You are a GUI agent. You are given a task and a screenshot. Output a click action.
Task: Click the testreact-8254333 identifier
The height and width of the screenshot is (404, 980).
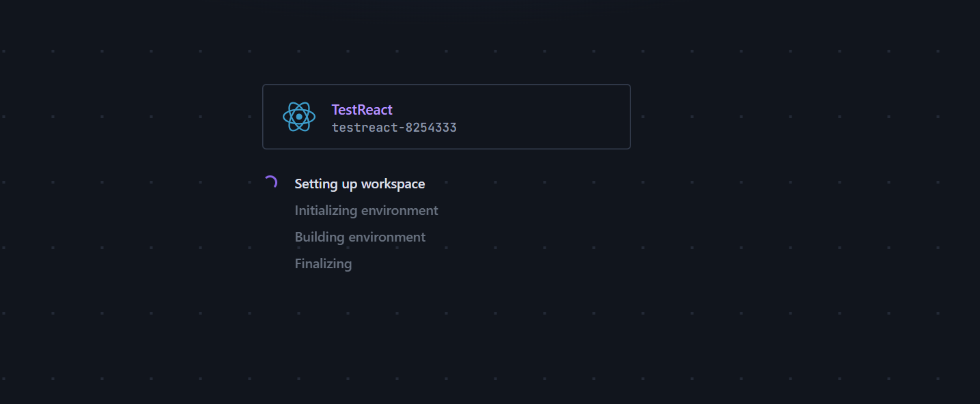pos(394,127)
